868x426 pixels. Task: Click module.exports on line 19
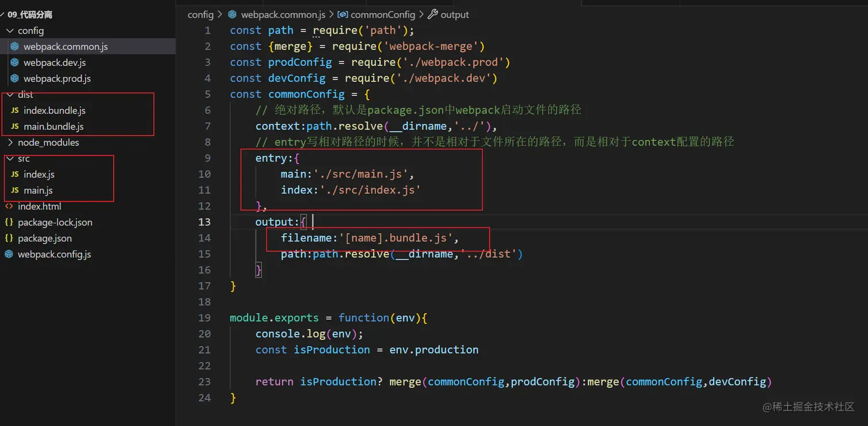(x=274, y=317)
